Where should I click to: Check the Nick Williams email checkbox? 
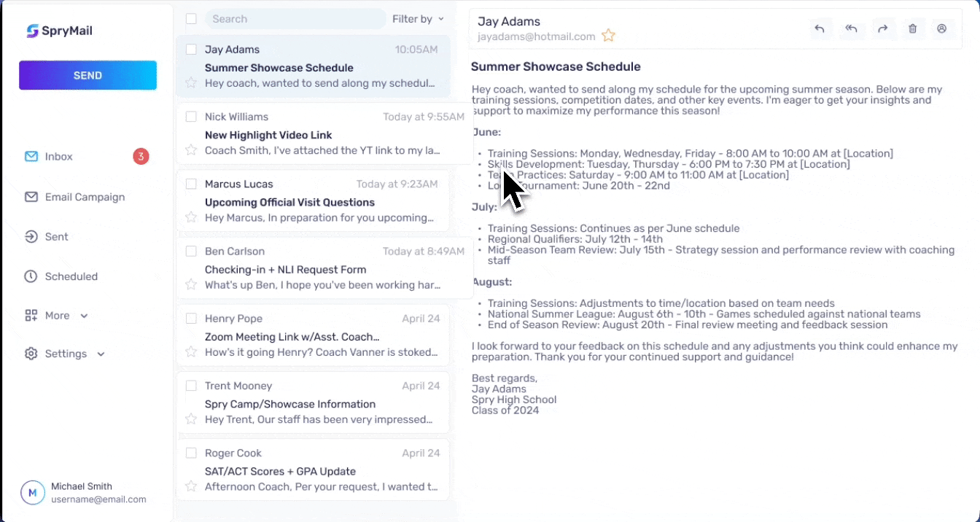coord(191,117)
